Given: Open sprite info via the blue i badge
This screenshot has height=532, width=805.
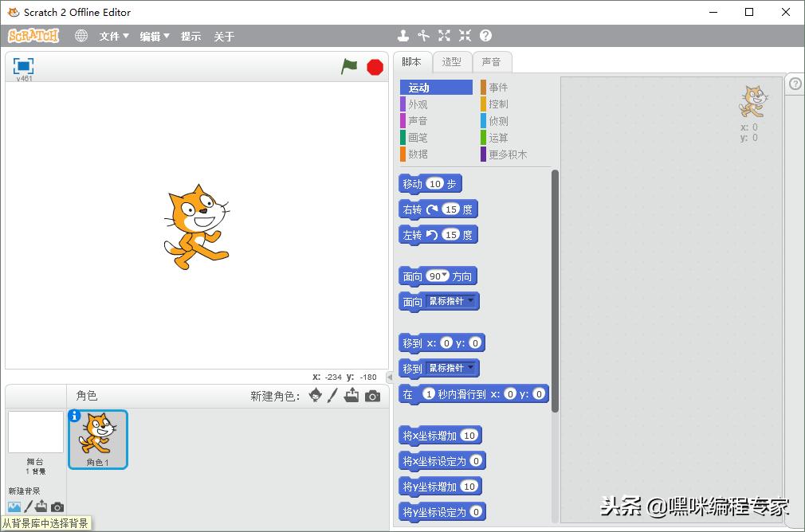Looking at the screenshot, I should 74,416.
